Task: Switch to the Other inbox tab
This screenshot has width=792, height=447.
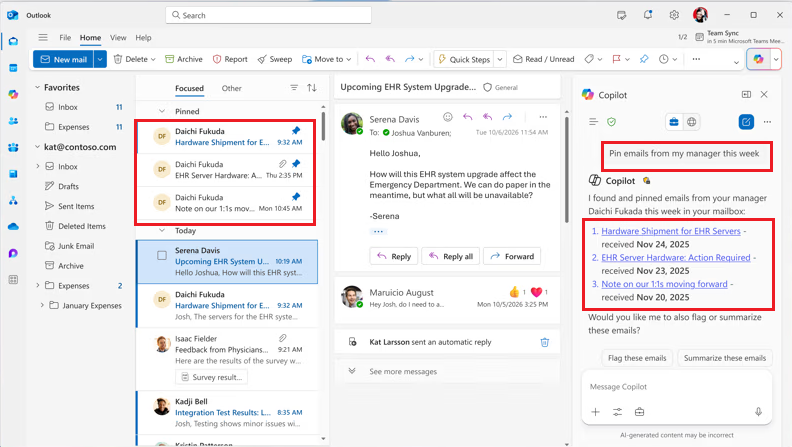Action: [x=231, y=88]
